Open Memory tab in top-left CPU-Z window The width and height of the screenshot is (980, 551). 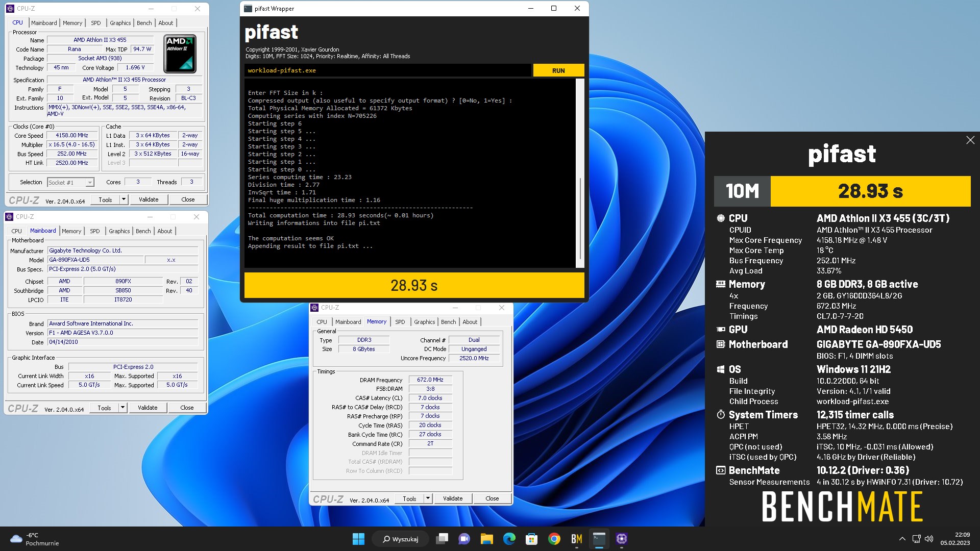[72, 23]
